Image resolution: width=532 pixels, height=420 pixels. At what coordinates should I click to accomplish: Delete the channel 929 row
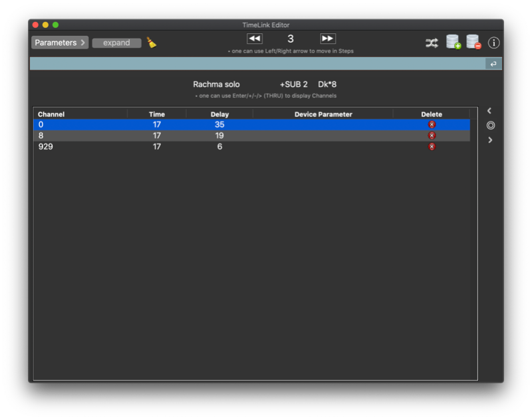(x=432, y=146)
